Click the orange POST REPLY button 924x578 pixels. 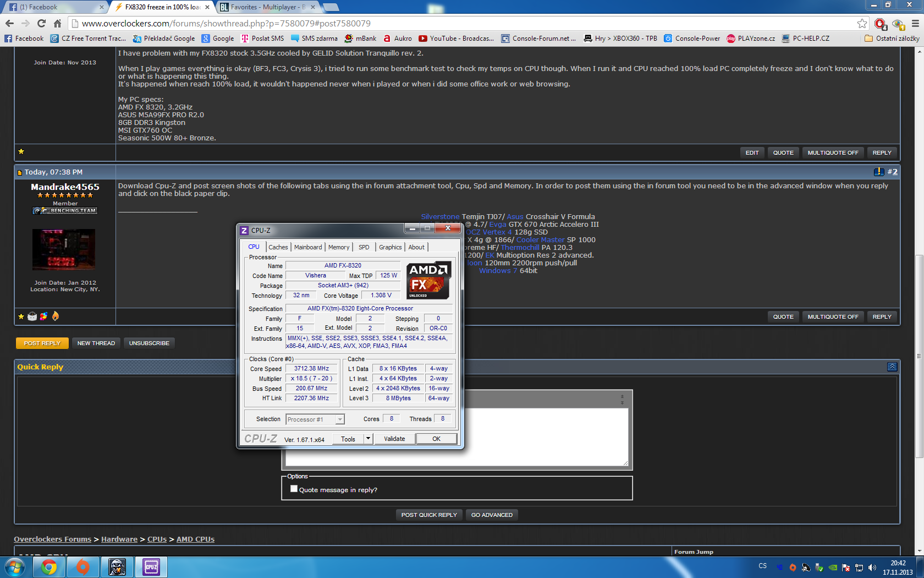pos(42,343)
